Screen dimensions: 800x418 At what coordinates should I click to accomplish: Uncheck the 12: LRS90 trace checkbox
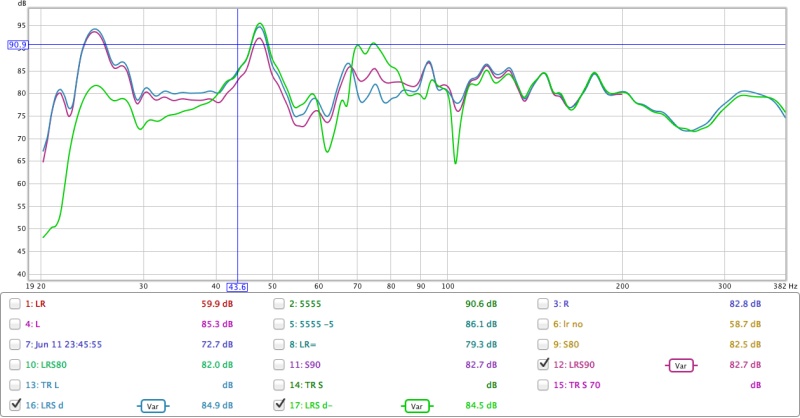[545, 365]
